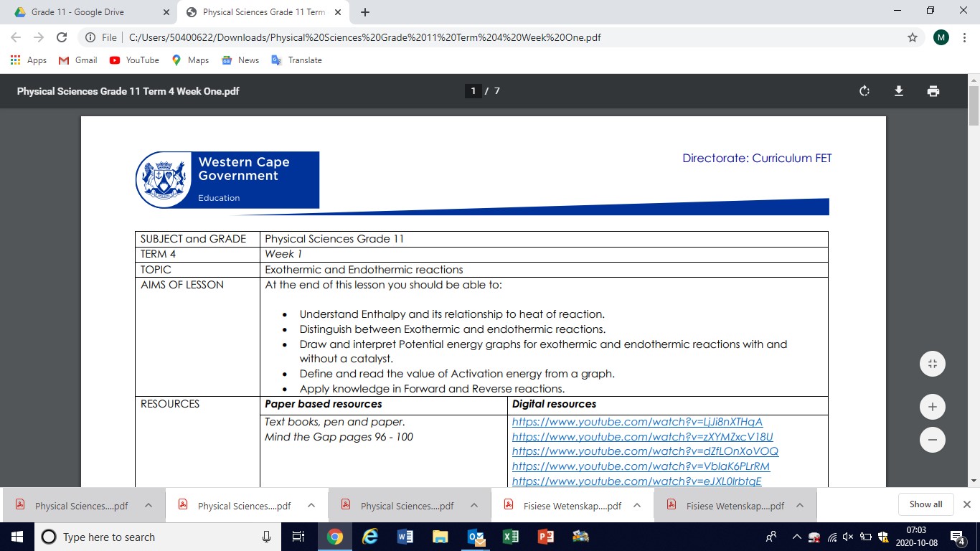Close the Grade 11 - Google Drive tab
Image resolution: width=980 pixels, height=551 pixels.
[166, 12]
